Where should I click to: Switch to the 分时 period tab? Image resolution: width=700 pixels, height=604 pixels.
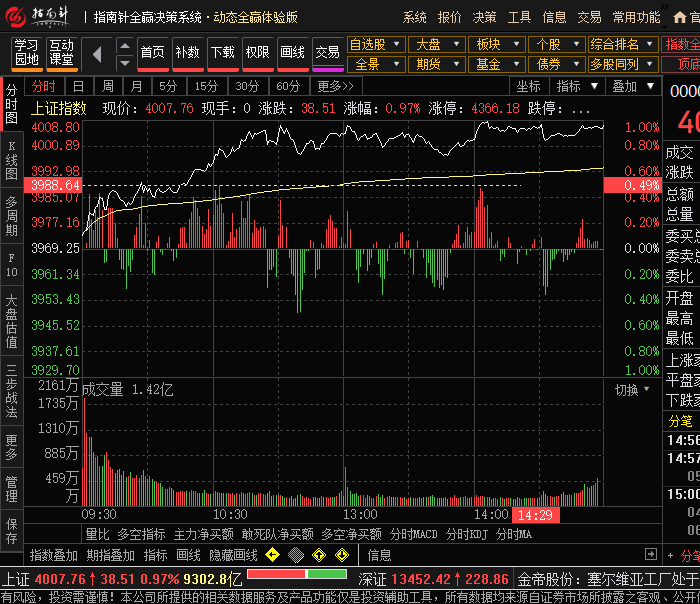coord(44,86)
